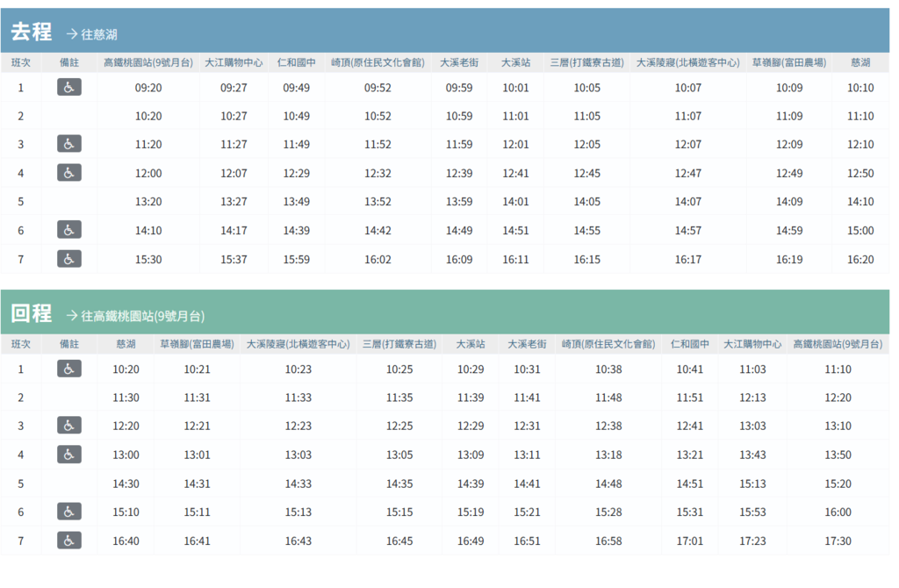Select outbound column header 仁和國中
This screenshot has width=899, height=588.
[297, 62]
